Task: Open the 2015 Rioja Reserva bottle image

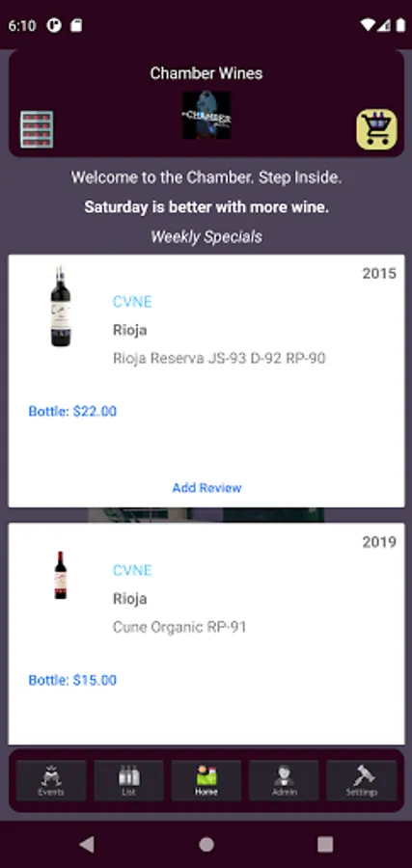Action: (x=61, y=306)
